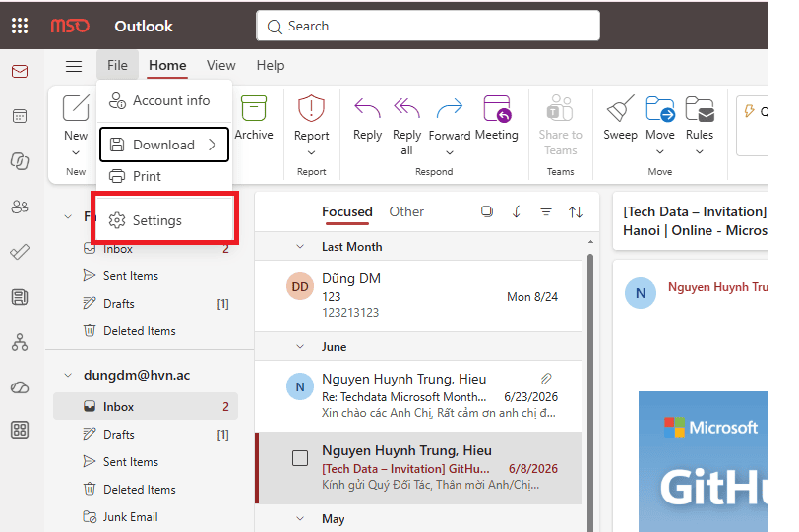Screen dimensions: 799x532
Task: Open the app launcher waffle icon
Action: tap(20, 26)
